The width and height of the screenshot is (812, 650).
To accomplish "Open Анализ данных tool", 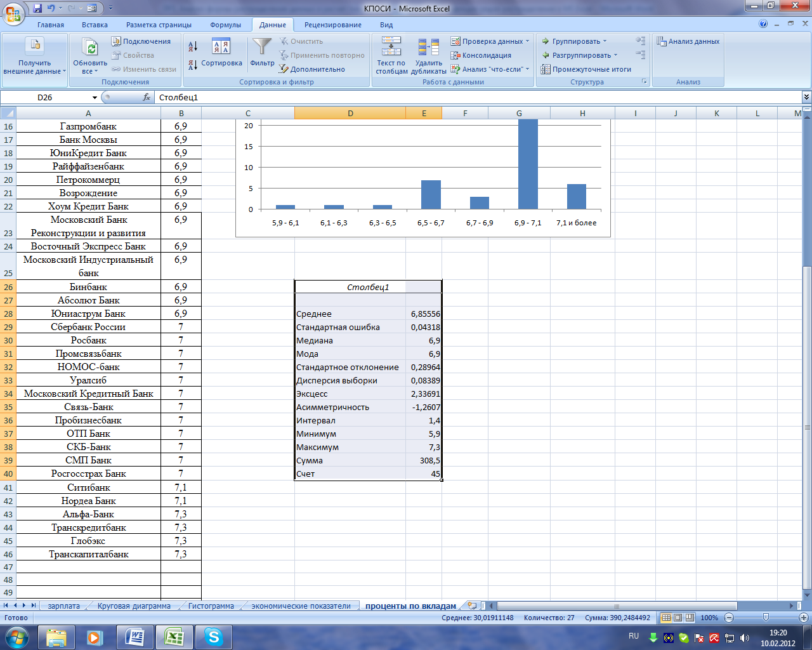I will point(688,41).
